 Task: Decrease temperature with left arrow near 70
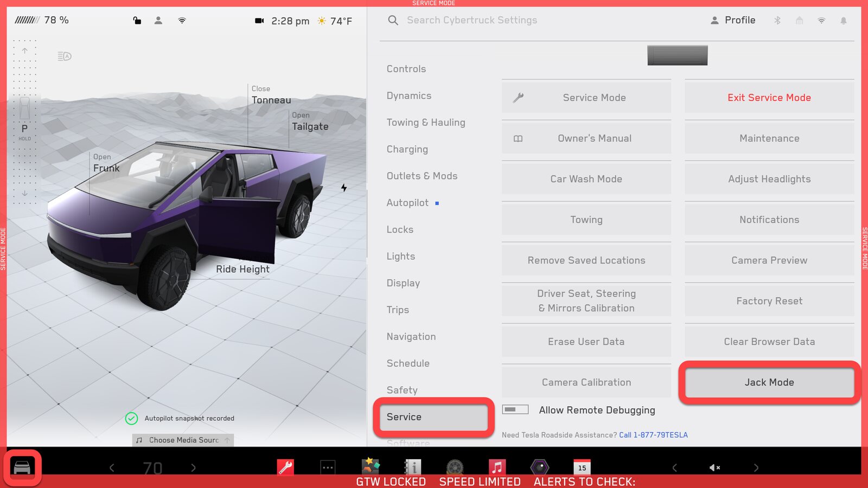(112, 467)
